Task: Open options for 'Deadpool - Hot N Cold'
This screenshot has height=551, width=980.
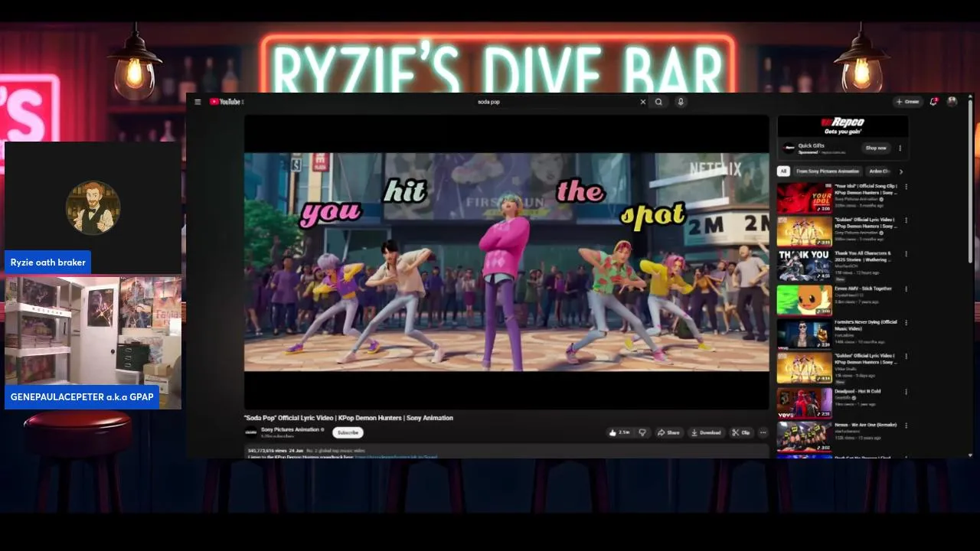Action: 906,392
